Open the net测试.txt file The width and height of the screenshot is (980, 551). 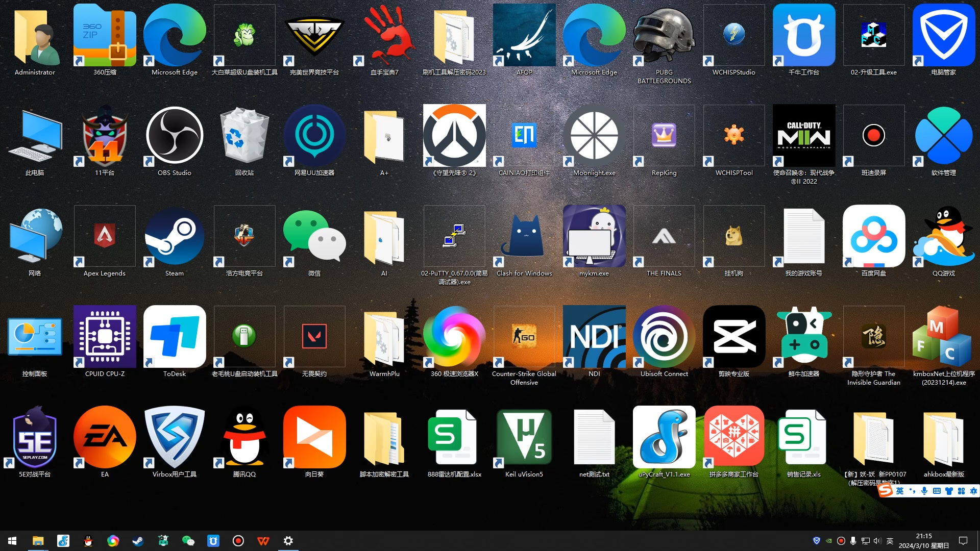point(594,442)
